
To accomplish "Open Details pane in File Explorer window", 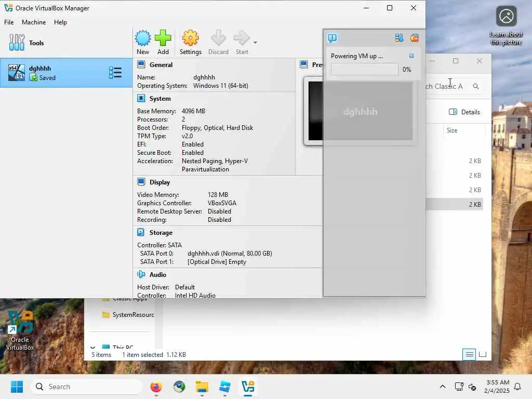I will click(464, 112).
